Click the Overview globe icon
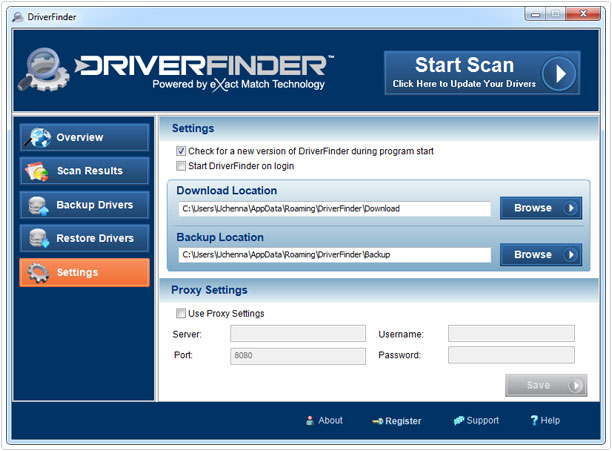 [x=38, y=137]
